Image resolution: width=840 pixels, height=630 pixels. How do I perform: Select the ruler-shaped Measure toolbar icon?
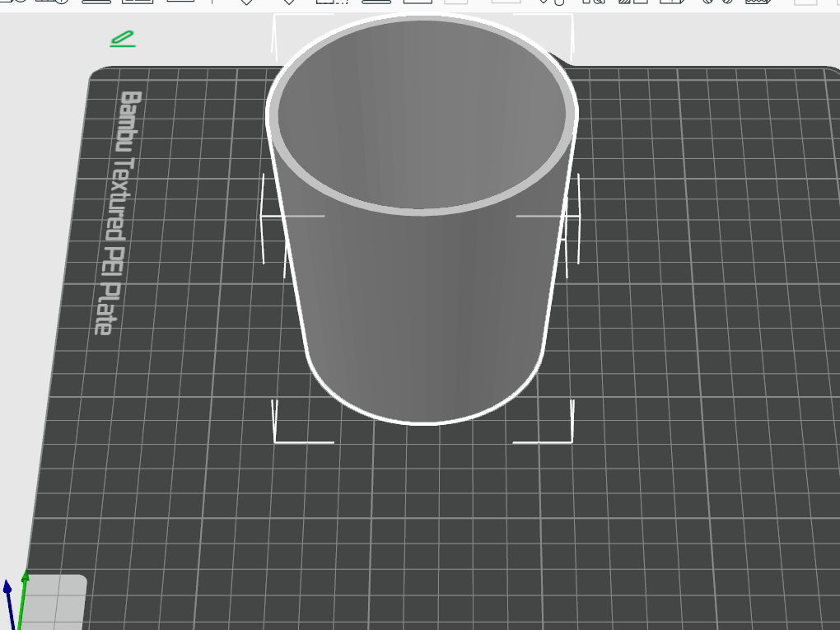(758, 2)
